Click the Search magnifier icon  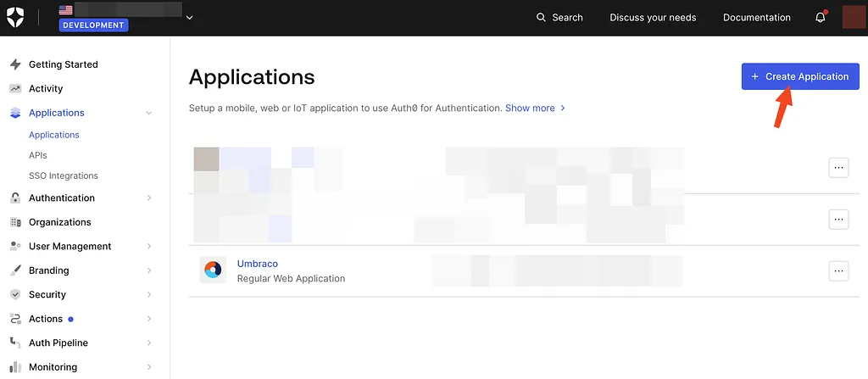[x=541, y=17]
